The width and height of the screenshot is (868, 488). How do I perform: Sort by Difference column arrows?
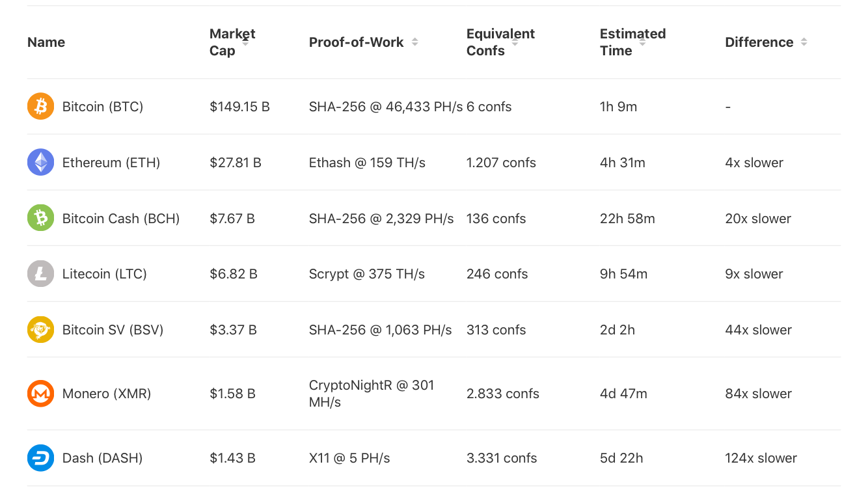[x=804, y=42]
